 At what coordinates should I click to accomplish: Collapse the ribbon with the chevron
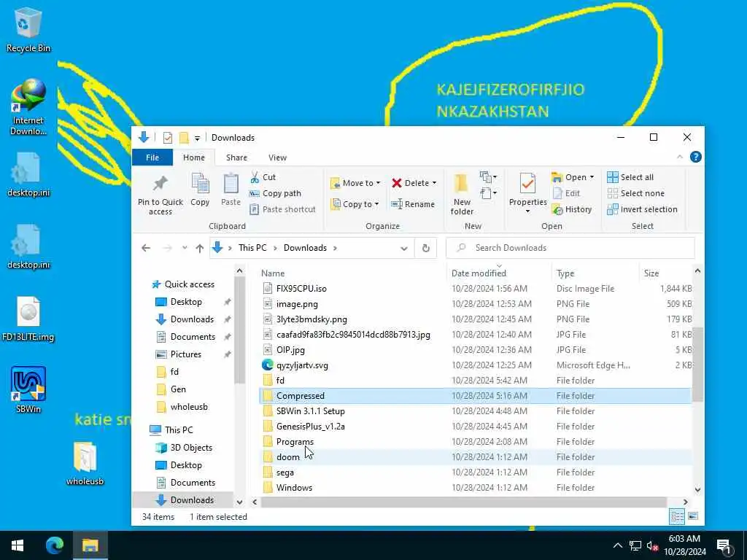pos(680,157)
